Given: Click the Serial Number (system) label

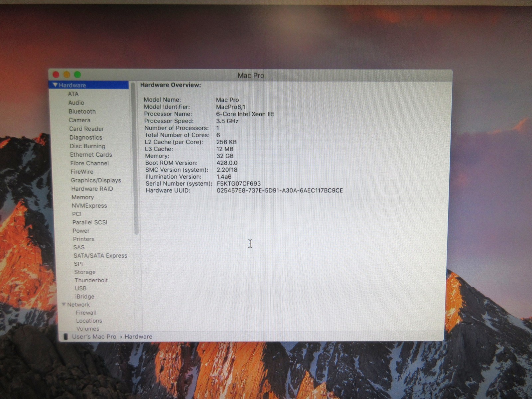Looking at the screenshot, I should click(x=179, y=184).
